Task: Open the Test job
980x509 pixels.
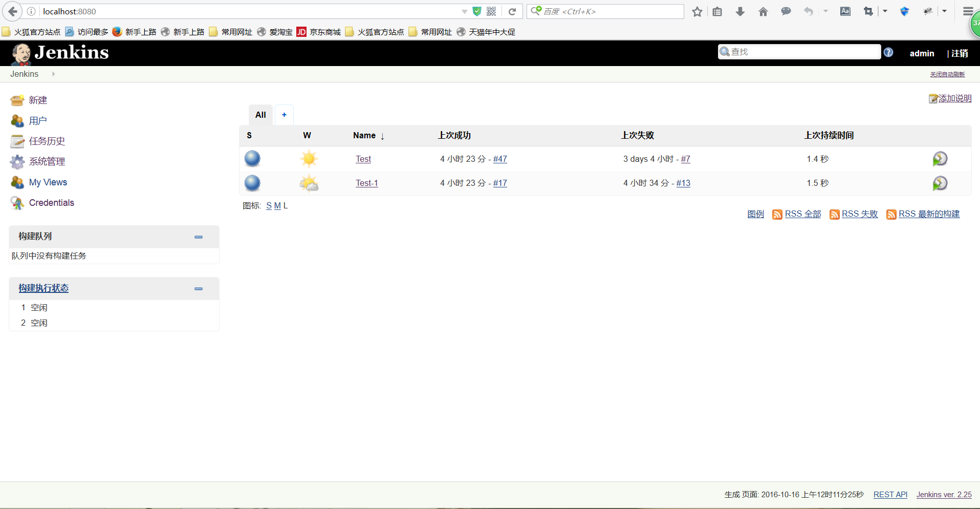Action: pos(363,159)
